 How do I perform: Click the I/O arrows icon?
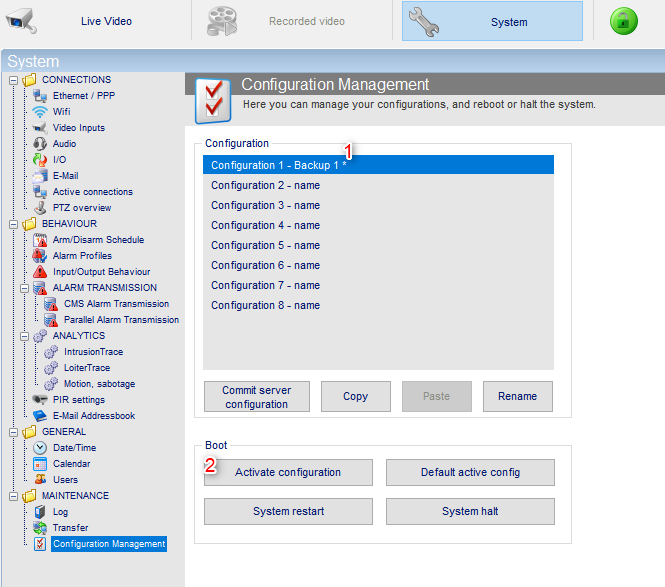click(x=40, y=160)
